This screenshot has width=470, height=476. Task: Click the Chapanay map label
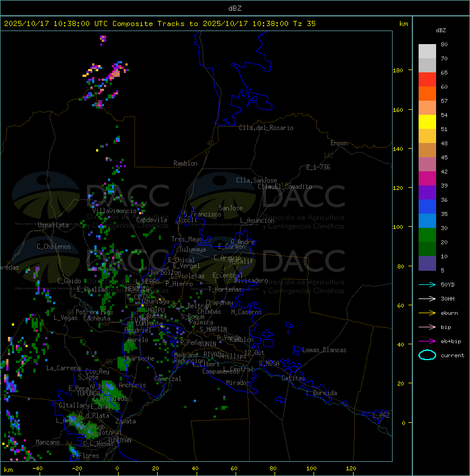coord(219,302)
